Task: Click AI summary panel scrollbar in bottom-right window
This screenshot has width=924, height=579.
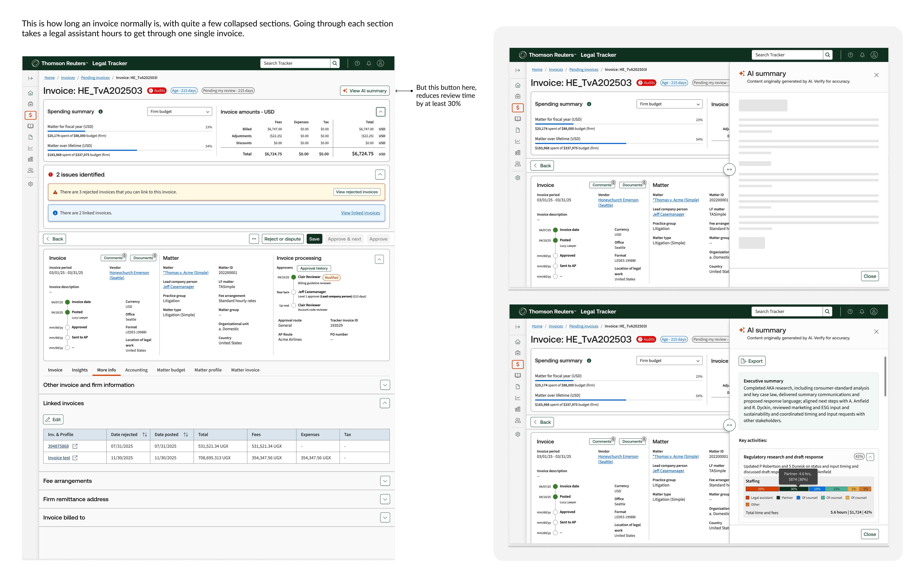Action: (x=885, y=376)
